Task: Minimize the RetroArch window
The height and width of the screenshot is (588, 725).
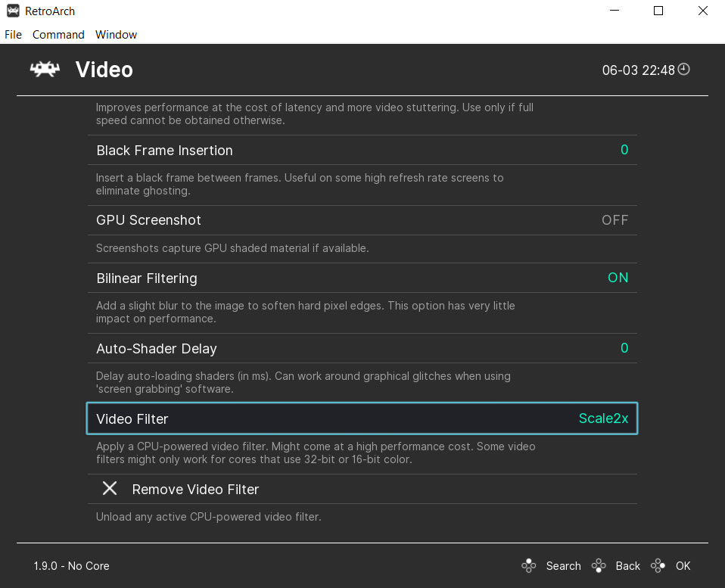Action: coord(615,11)
